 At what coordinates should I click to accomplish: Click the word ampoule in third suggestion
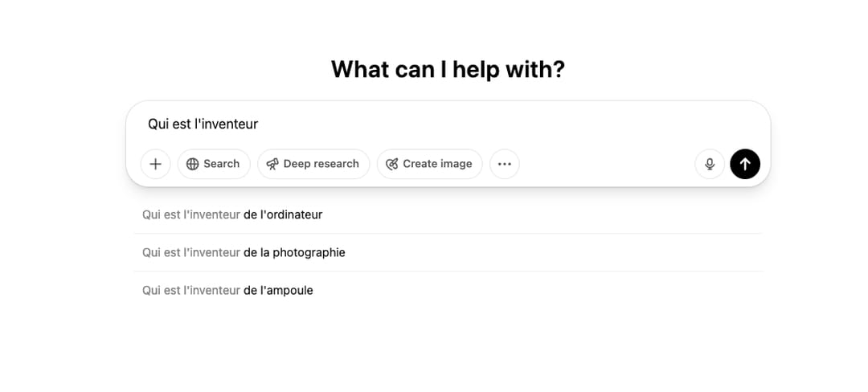289,290
